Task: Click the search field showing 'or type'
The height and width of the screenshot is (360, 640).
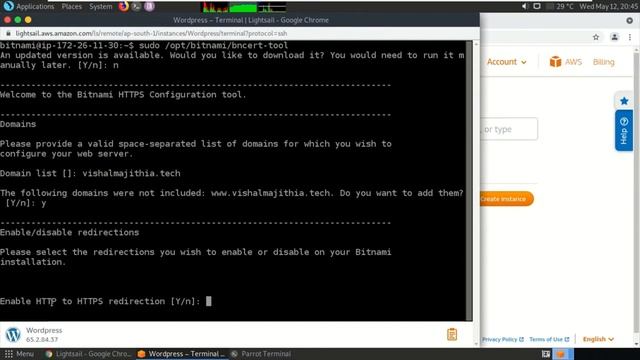Action: [509, 129]
